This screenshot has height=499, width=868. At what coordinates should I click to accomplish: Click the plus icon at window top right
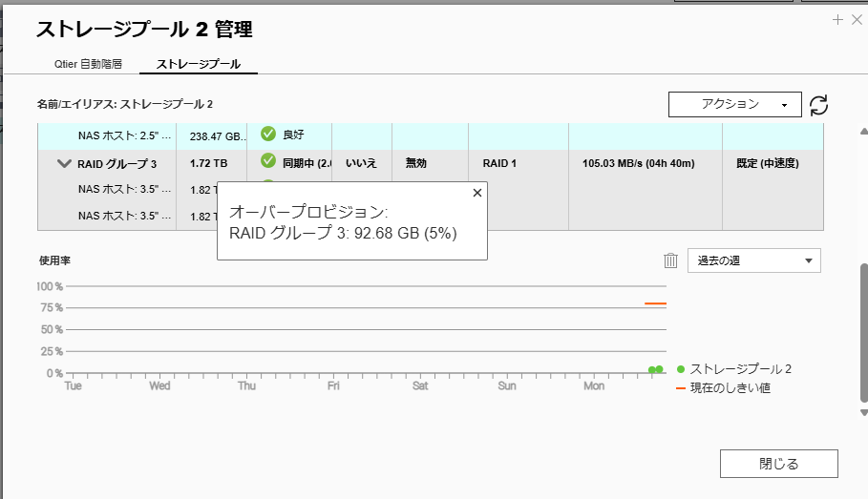pos(837,20)
